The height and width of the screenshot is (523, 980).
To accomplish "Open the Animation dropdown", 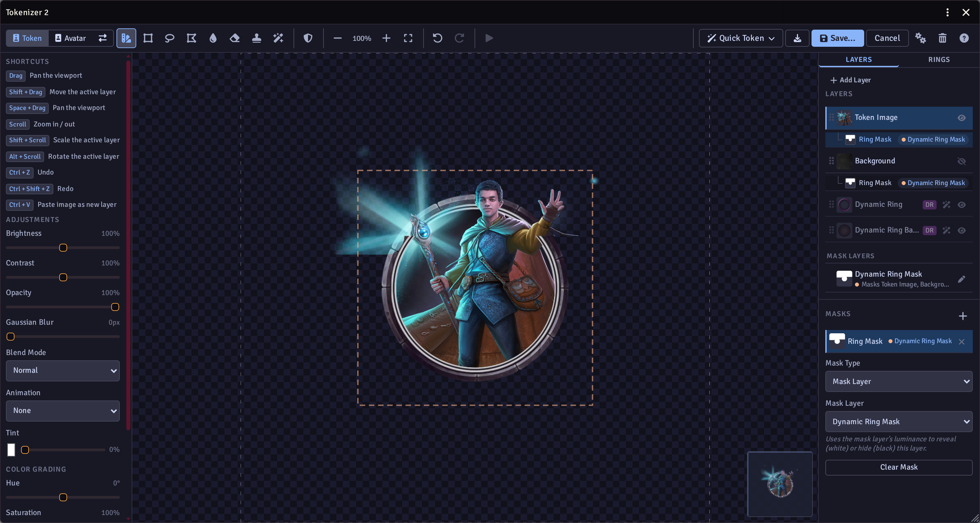I will pos(63,411).
